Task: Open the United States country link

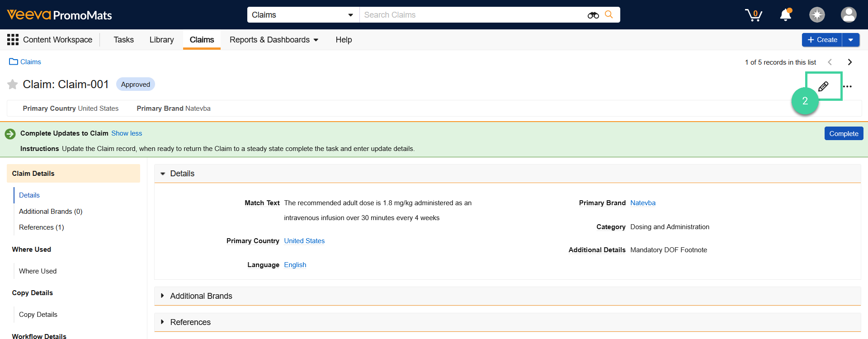Action: tap(304, 241)
